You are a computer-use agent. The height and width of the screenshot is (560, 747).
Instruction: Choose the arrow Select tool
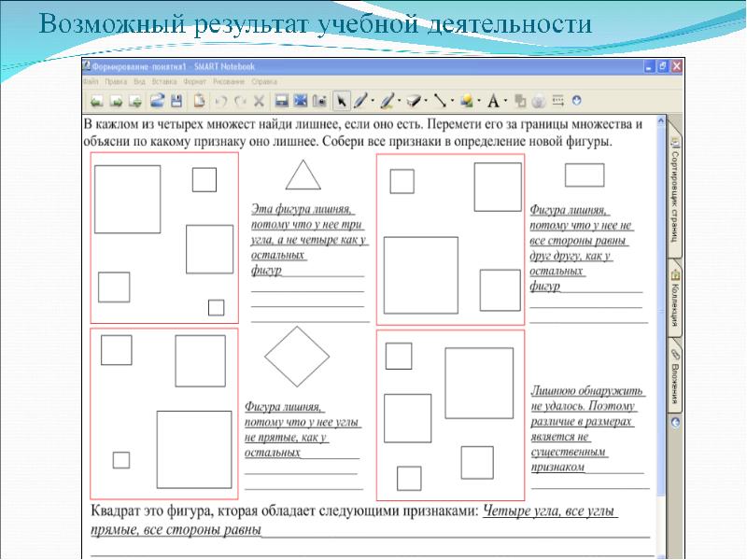(x=342, y=100)
